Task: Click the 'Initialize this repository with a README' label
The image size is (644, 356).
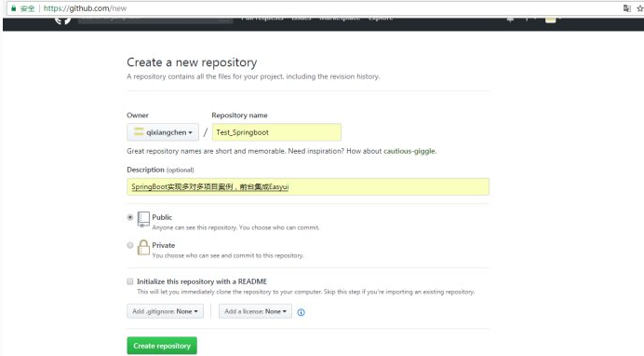Action: pos(202,281)
